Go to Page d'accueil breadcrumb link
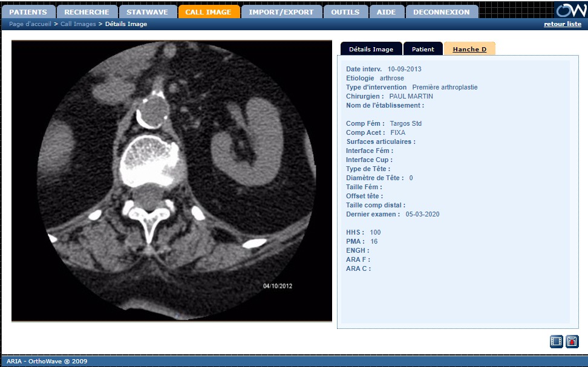 coord(30,24)
